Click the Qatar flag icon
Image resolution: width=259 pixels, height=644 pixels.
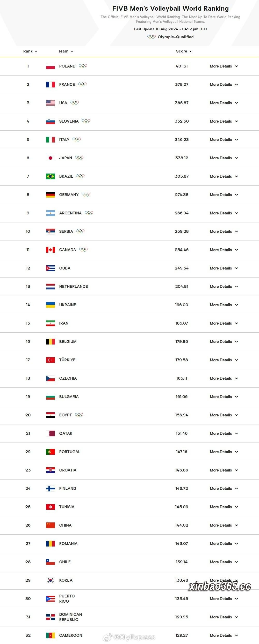point(51,433)
